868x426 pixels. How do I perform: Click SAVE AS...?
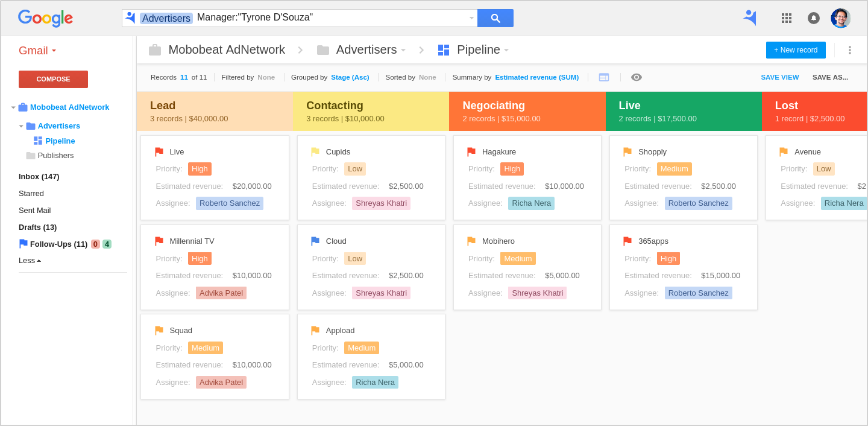pos(830,77)
